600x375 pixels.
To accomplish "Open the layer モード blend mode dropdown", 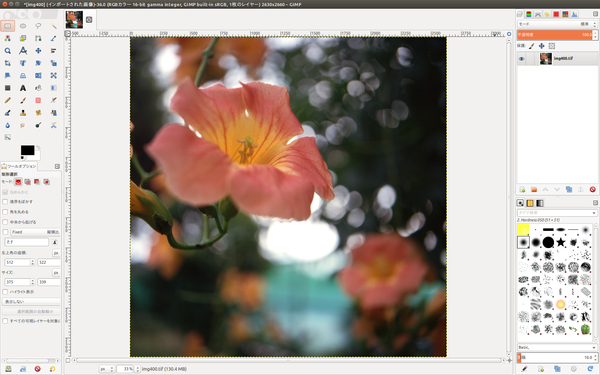I will point(557,24).
